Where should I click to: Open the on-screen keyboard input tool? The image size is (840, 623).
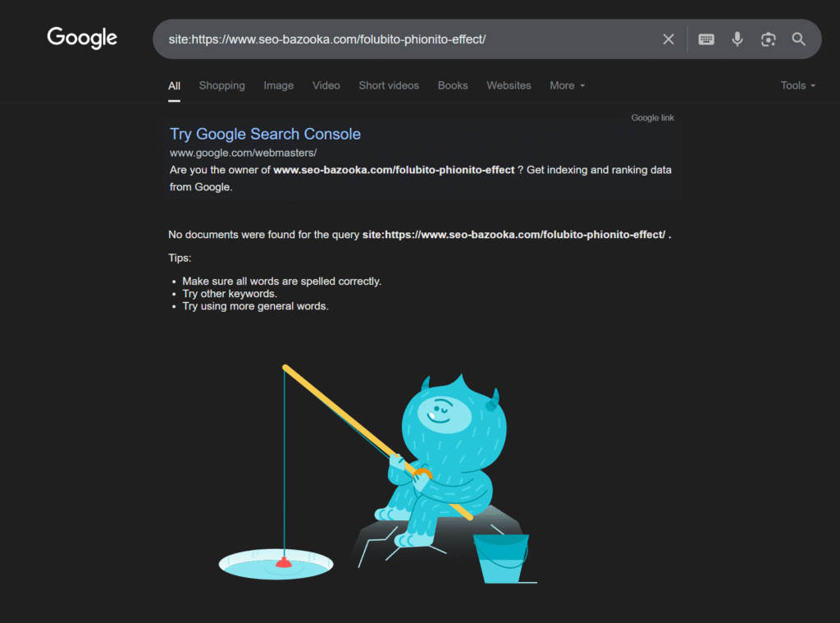pyautogui.click(x=706, y=39)
